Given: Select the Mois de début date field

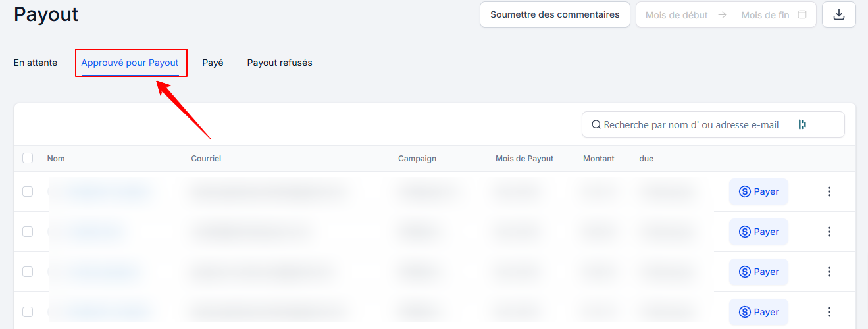Looking at the screenshot, I should click(677, 14).
